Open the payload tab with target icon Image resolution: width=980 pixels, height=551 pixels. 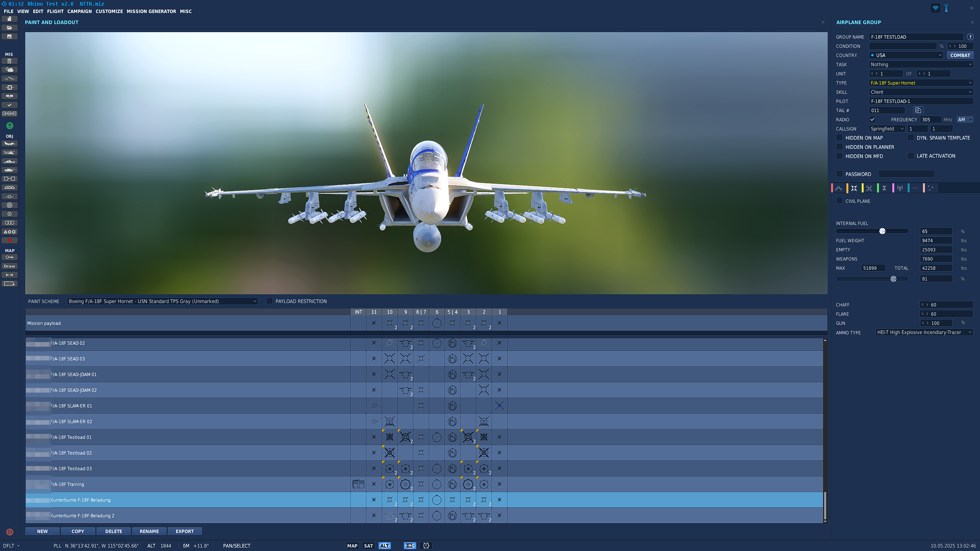[x=854, y=188]
